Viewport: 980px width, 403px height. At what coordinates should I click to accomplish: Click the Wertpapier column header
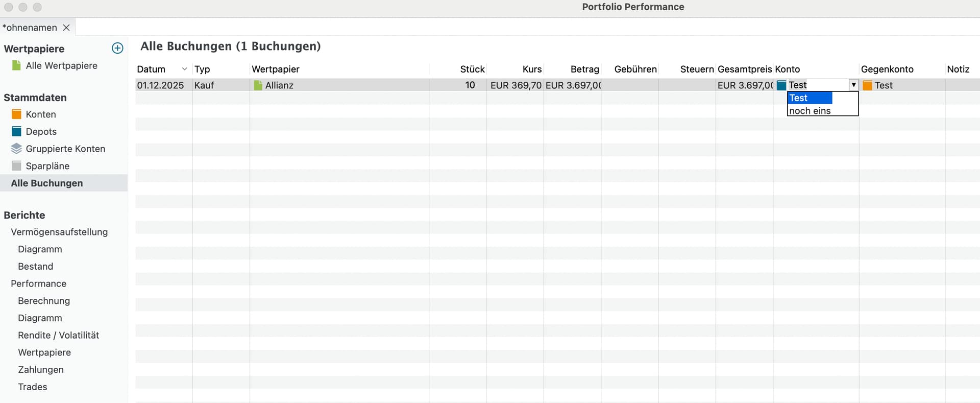pos(276,69)
